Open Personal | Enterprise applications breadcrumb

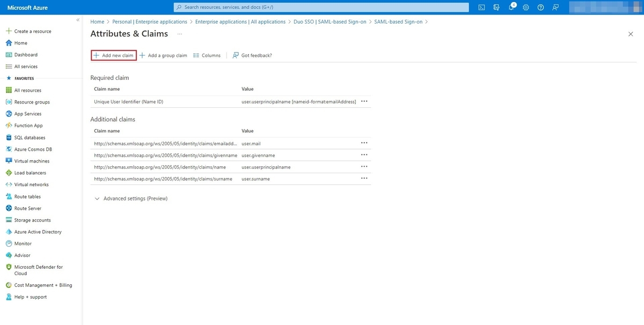coord(150,22)
